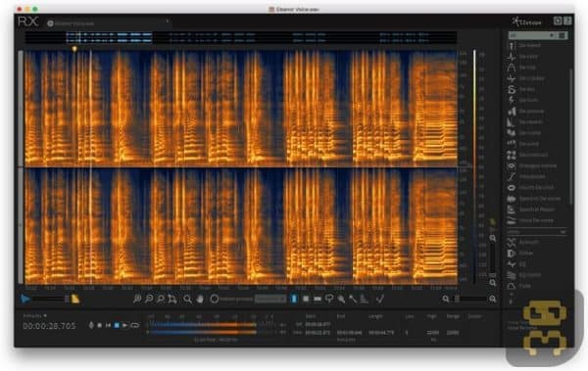Open the De-click module

523,57
